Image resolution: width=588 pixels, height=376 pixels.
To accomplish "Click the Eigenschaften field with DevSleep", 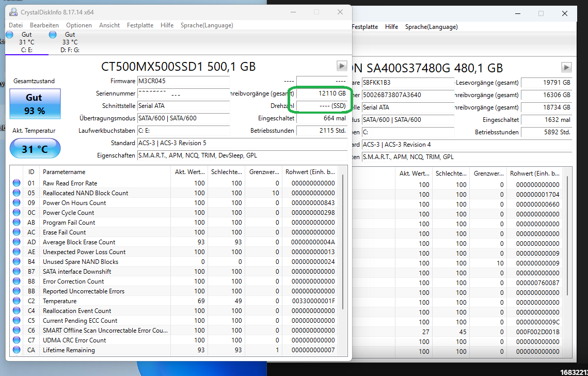I will (242, 155).
